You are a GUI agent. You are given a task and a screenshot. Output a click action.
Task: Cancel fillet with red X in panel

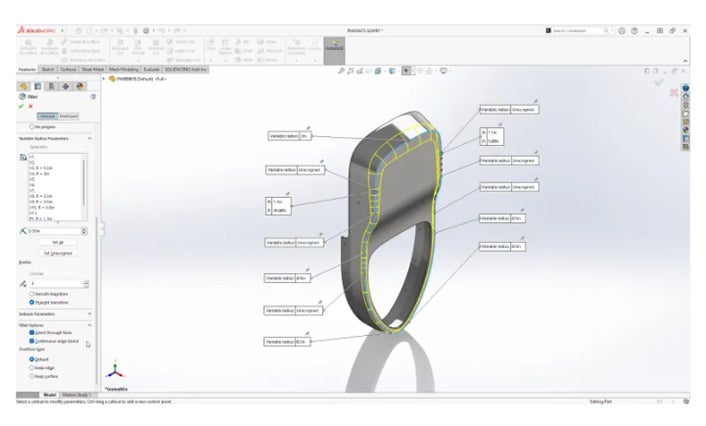(x=31, y=106)
